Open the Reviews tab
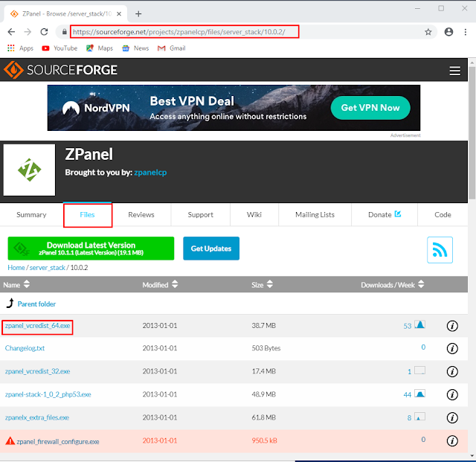The height and width of the screenshot is (462, 476). coord(141,215)
